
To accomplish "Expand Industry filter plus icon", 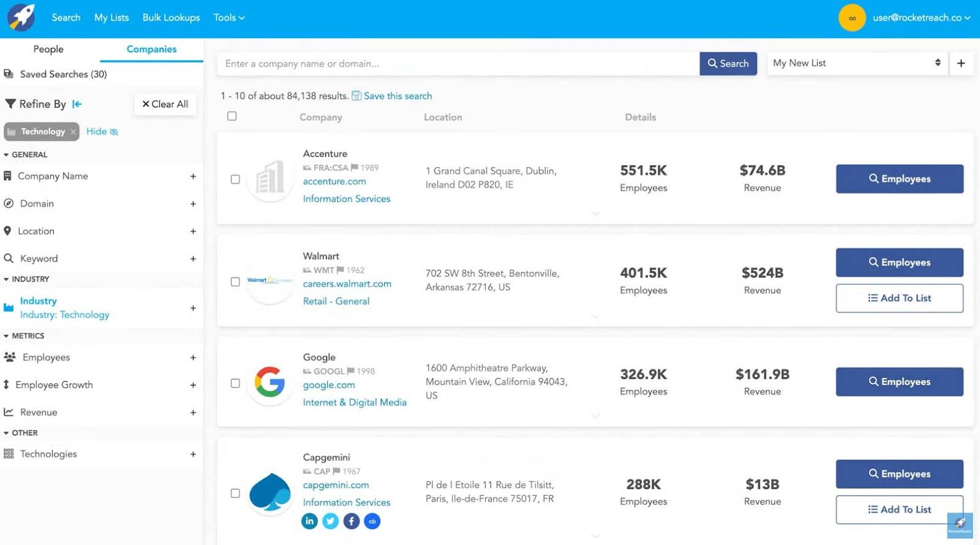I will tap(193, 308).
